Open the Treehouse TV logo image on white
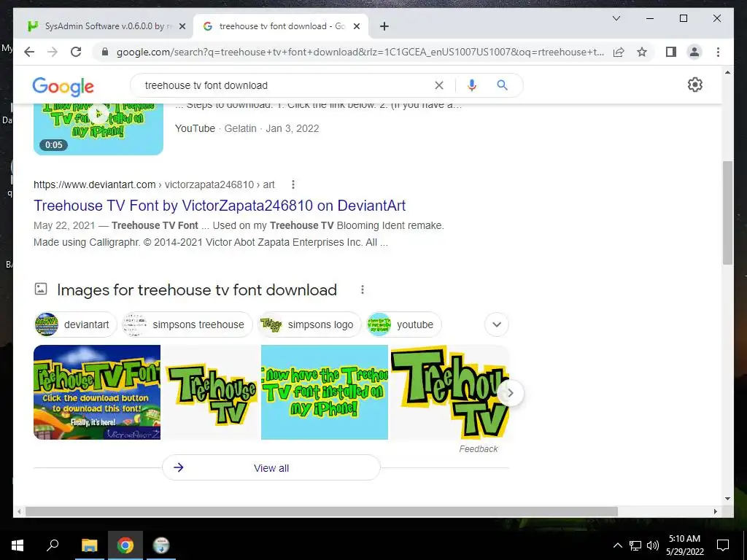Image resolution: width=747 pixels, height=560 pixels. (x=211, y=392)
